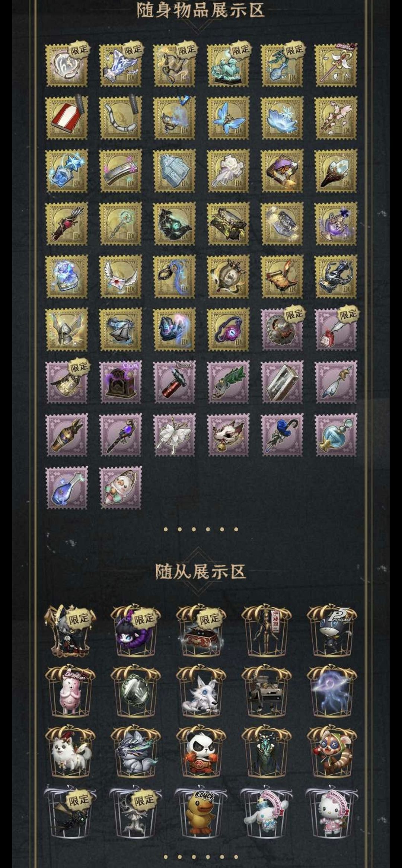This screenshot has height=868, width=402.
Task: Pick the red hammer purple stamp
Action: 175,382
